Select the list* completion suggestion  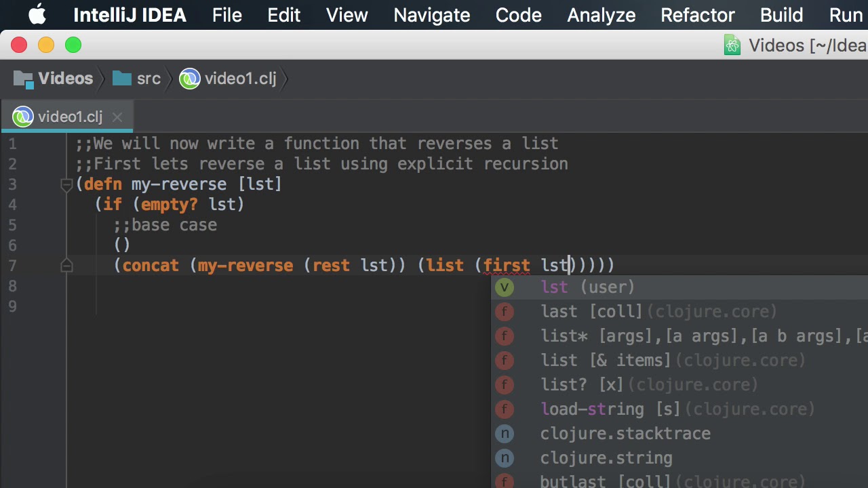click(679, 336)
